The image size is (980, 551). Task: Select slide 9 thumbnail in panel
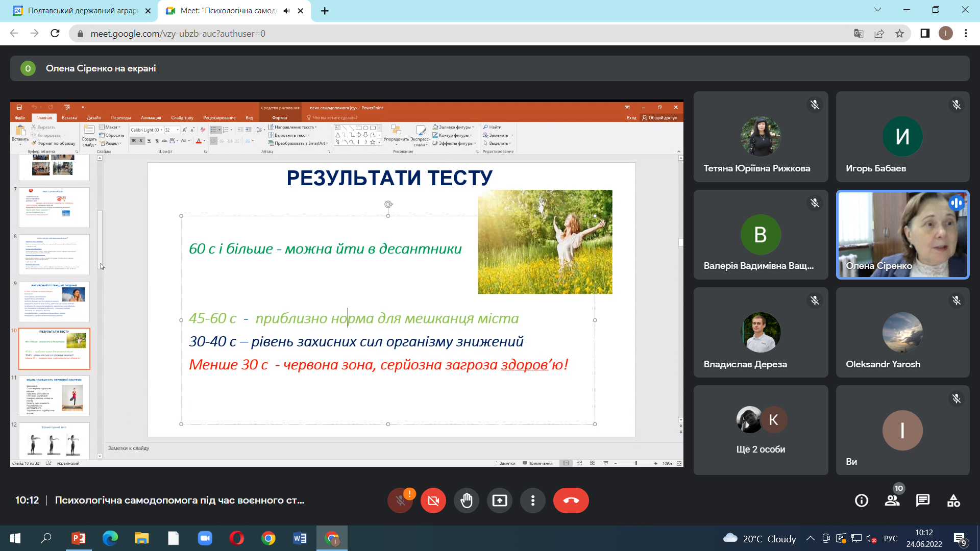tap(54, 302)
